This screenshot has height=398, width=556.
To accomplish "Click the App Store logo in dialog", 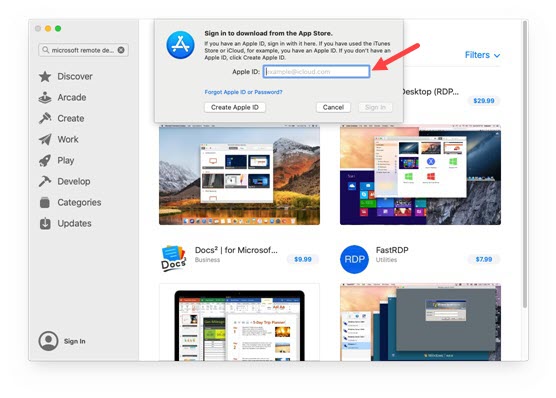I will coord(180,45).
